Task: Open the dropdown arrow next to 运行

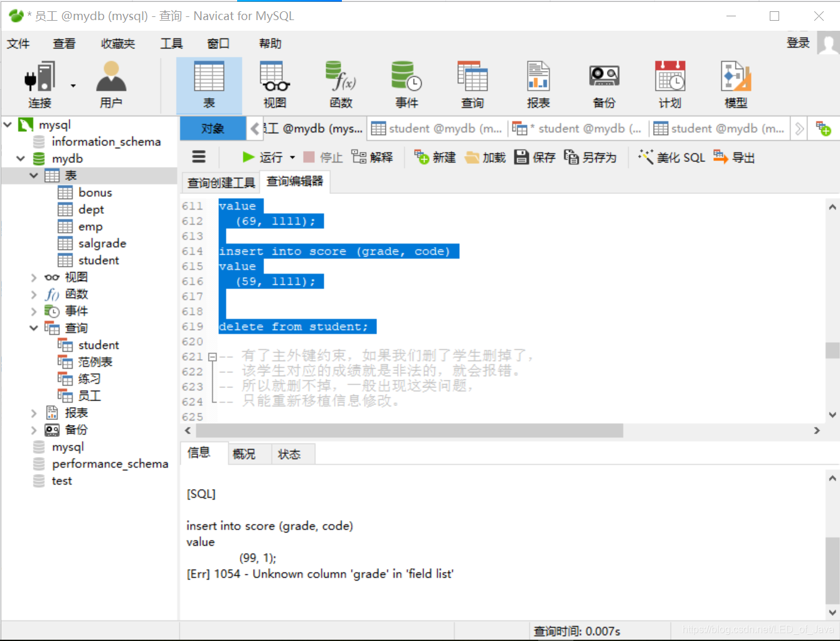Action: point(292,158)
